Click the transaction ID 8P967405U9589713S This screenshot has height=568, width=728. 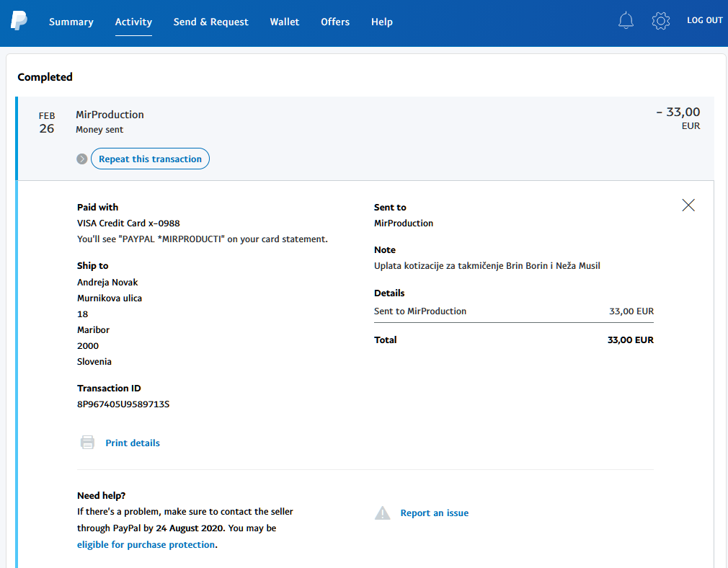tap(123, 404)
